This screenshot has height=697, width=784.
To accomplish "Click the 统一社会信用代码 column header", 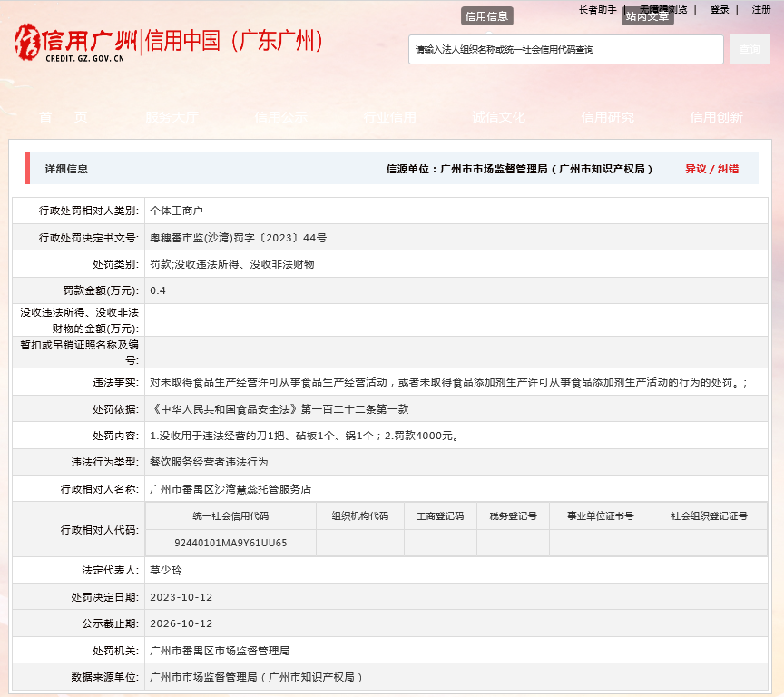I will (x=230, y=516).
